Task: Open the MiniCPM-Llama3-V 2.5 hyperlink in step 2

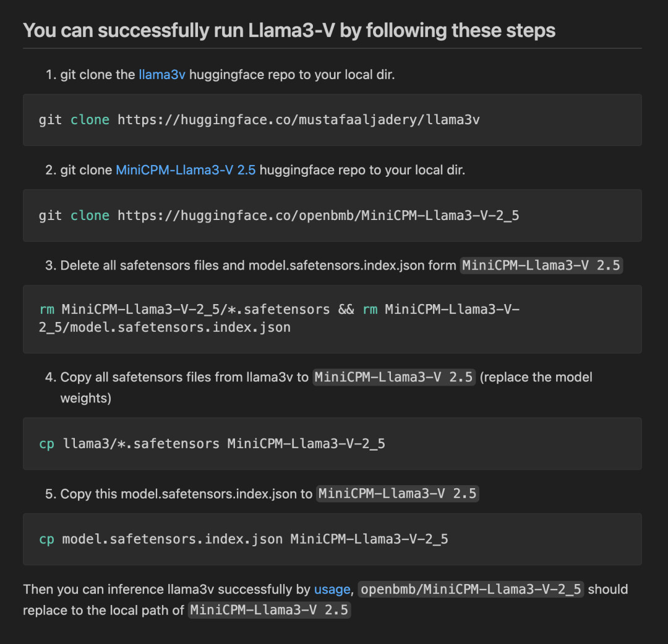Action: pyautogui.click(x=186, y=170)
